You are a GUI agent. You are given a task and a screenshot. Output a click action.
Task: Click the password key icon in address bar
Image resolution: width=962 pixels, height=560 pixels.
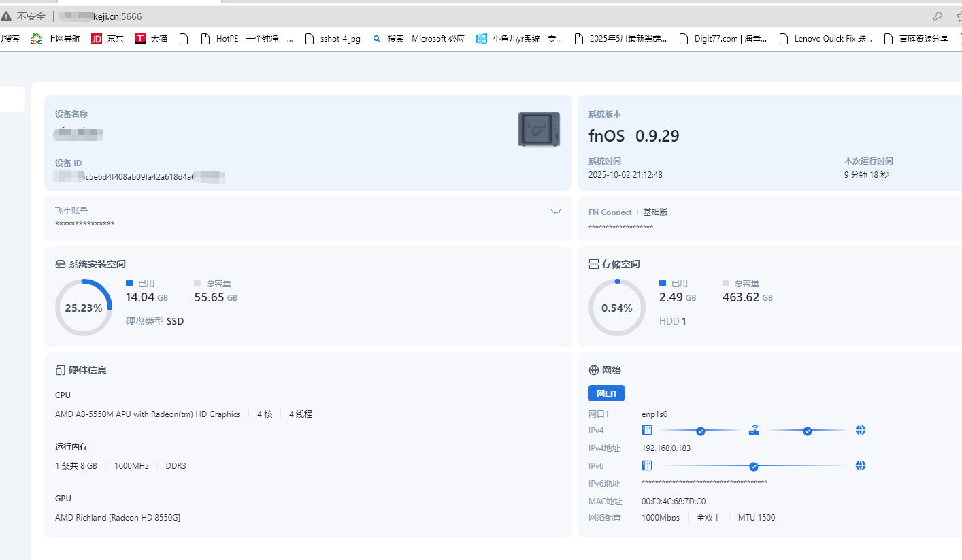[937, 16]
